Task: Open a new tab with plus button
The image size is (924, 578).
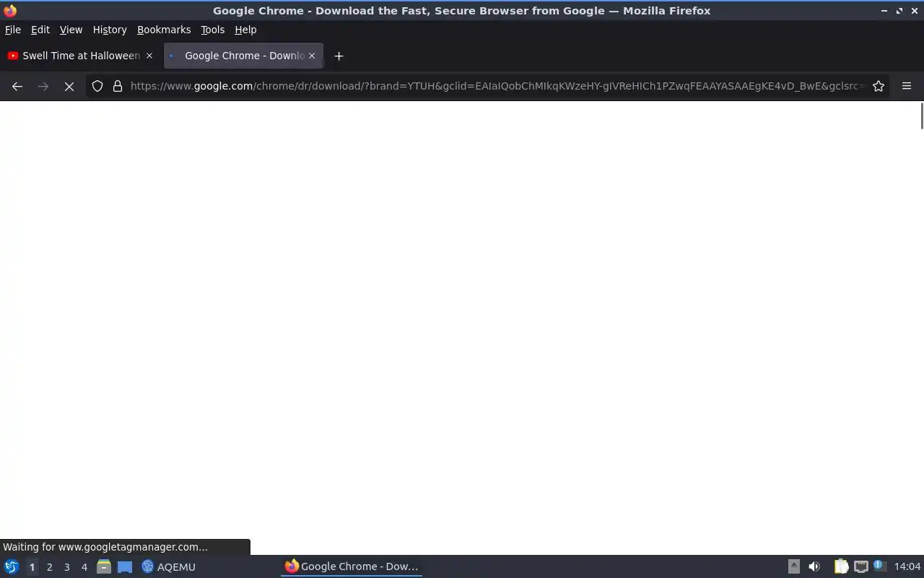Action: click(x=339, y=56)
